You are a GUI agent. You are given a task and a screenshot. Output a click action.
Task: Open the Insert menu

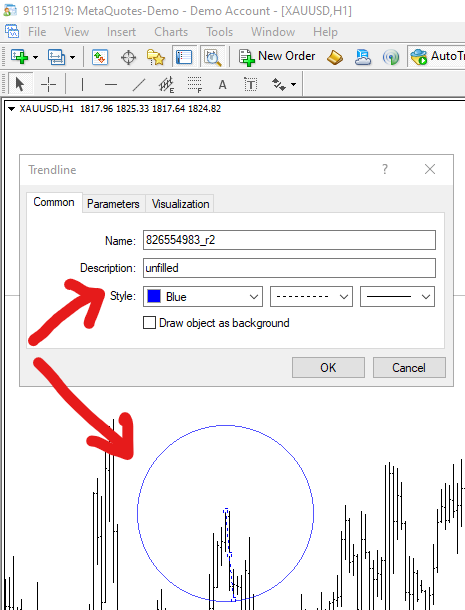pos(121,32)
